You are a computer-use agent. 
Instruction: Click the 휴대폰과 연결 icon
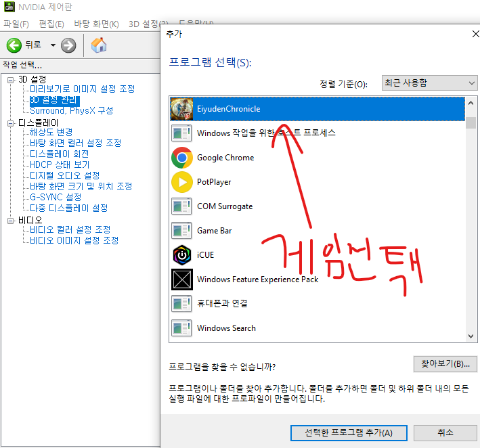tap(181, 304)
